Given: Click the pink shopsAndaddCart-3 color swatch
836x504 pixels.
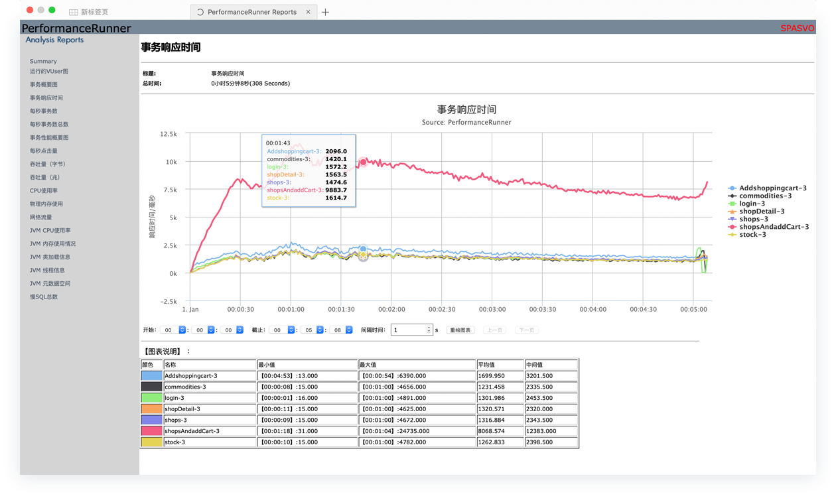Looking at the screenshot, I should [151, 431].
